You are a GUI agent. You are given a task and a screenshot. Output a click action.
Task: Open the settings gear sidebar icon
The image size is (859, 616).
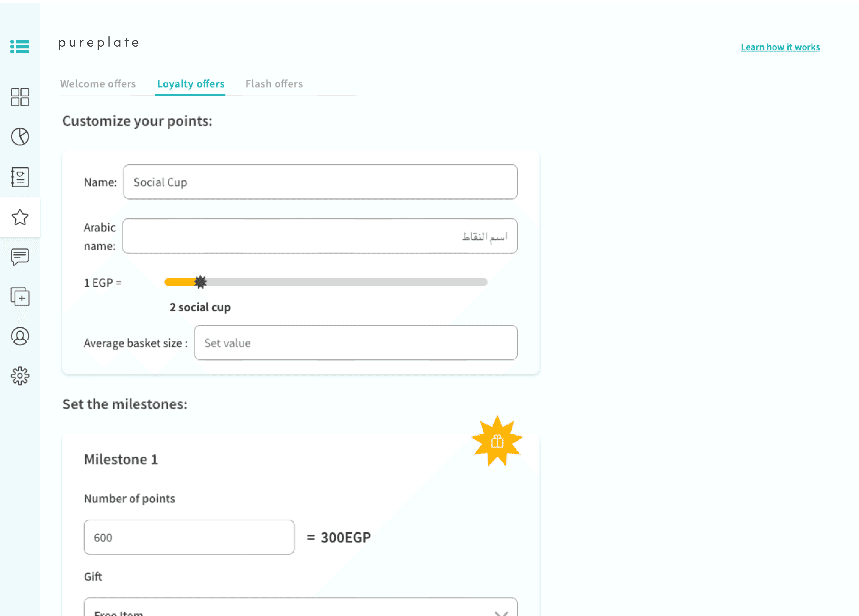(x=20, y=376)
